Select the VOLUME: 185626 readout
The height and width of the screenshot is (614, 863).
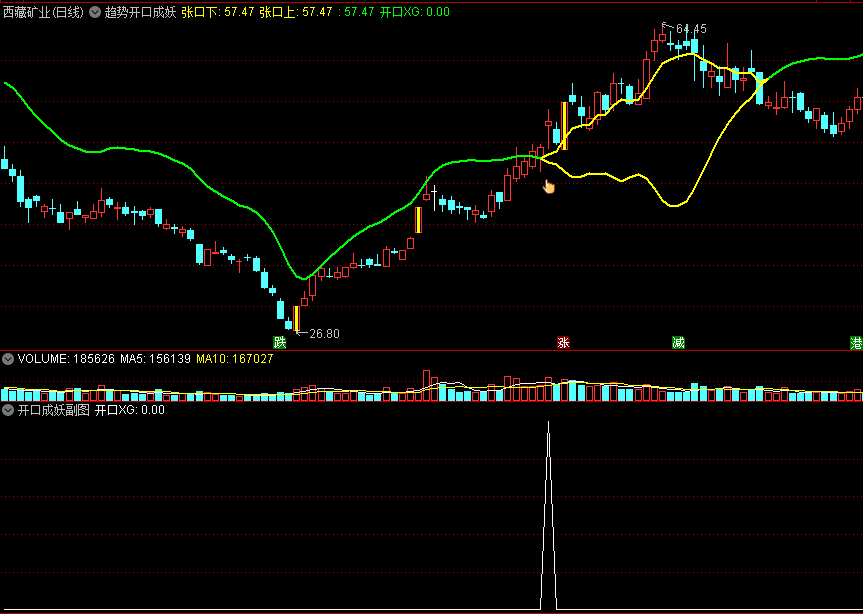66,359
